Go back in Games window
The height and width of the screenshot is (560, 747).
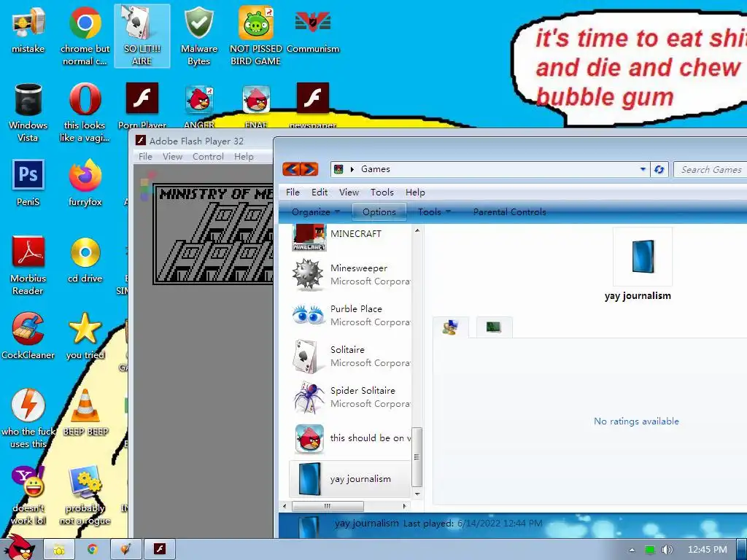pyautogui.click(x=291, y=169)
